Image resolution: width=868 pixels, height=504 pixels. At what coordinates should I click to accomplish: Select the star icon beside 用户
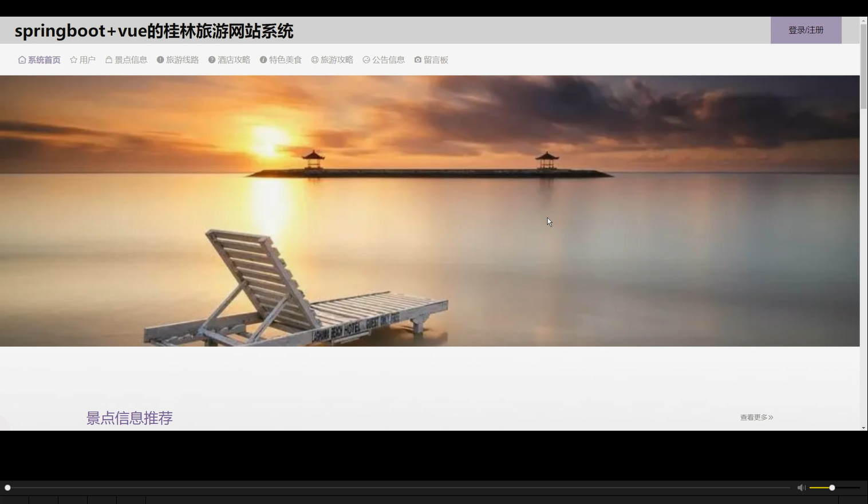pyautogui.click(x=73, y=60)
